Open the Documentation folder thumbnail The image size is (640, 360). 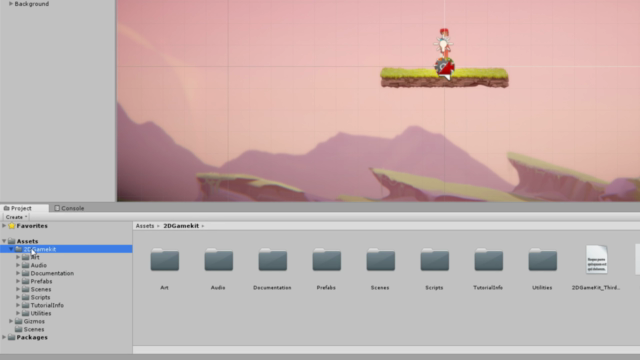273,260
